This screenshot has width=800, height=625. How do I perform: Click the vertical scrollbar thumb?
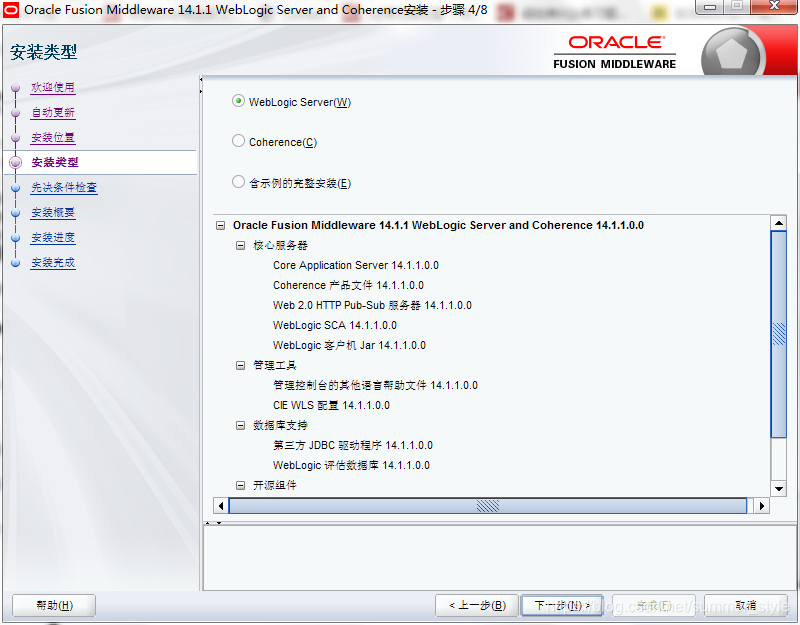(x=779, y=334)
